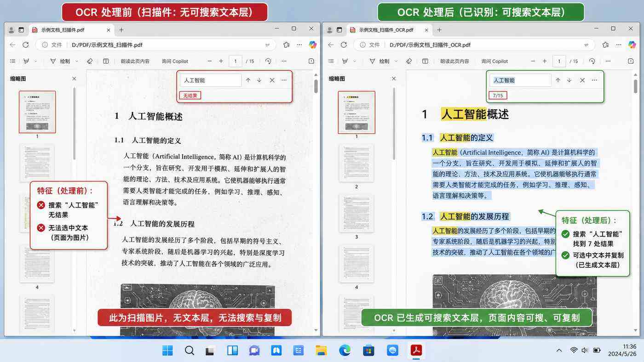Refresh page in right OCR browser window
This screenshot has height=362, width=644.
(344, 45)
